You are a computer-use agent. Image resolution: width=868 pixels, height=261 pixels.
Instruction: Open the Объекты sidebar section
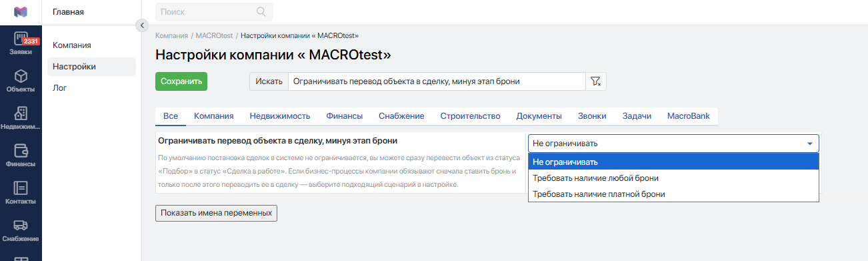pos(21,81)
